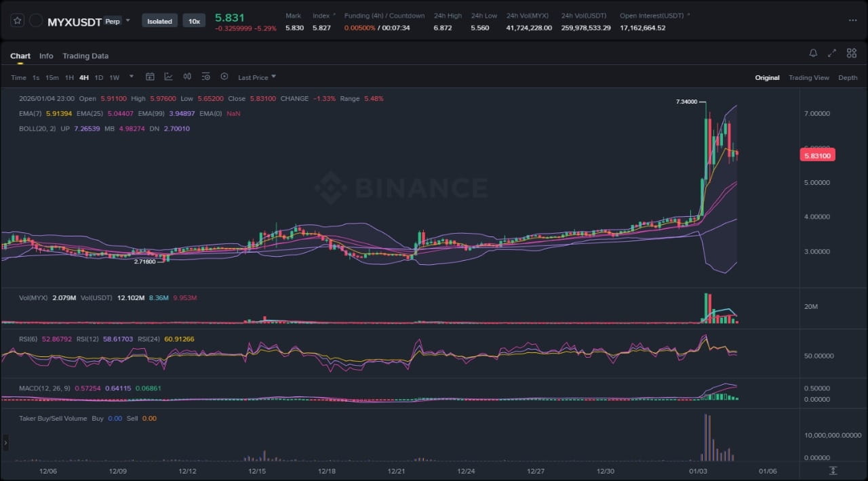Switch to the Original chart view
The image size is (868, 481).
tap(767, 78)
